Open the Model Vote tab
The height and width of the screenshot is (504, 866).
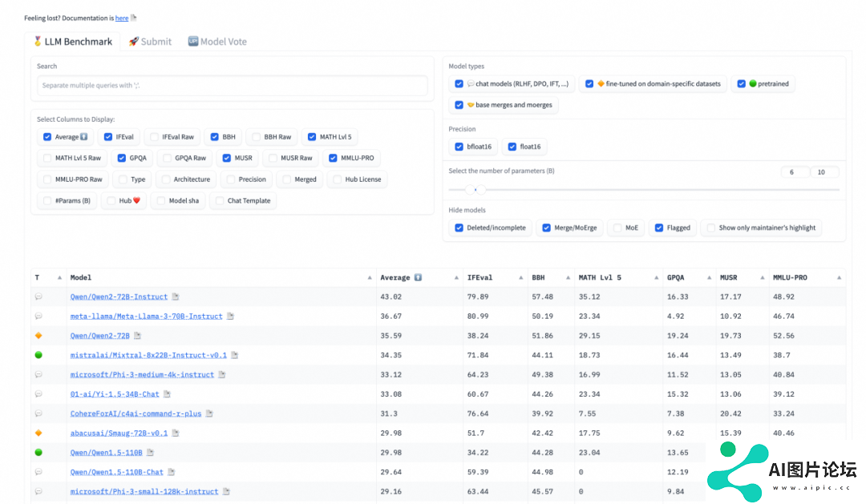click(x=217, y=42)
